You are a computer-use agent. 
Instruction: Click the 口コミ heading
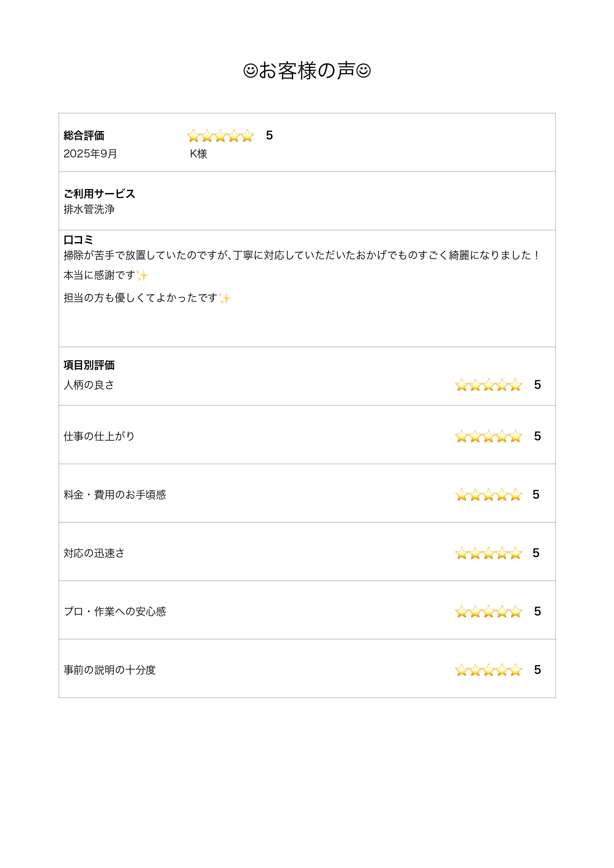pyautogui.click(x=78, y=240)
